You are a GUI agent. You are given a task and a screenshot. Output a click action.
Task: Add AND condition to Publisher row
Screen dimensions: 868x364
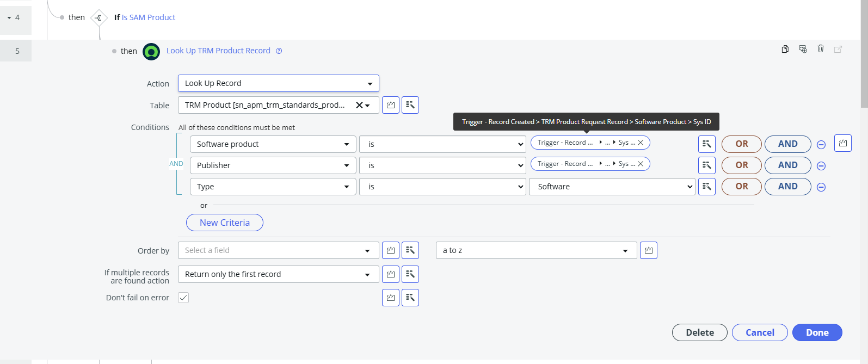point(788,165)
